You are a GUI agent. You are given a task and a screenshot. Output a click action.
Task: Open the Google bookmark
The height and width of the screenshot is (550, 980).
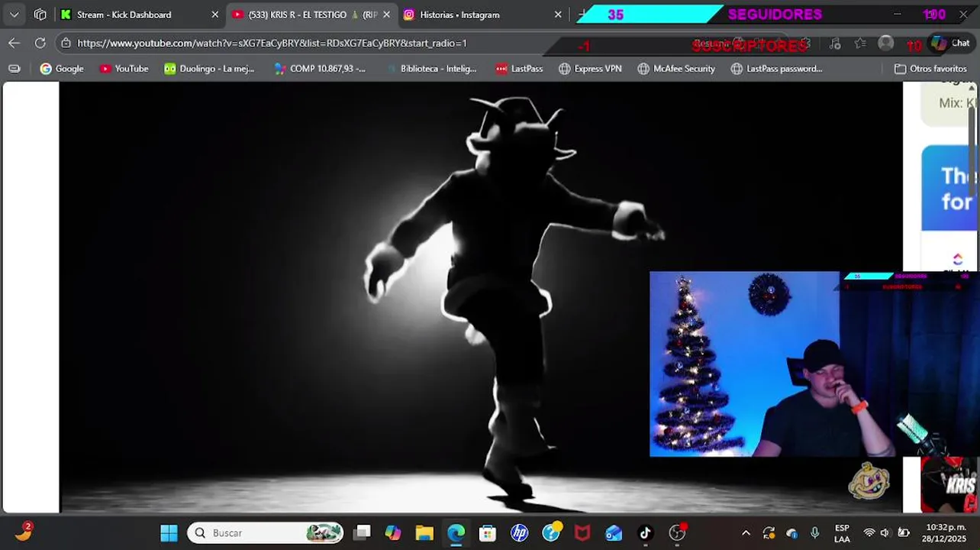coord(62,69)
